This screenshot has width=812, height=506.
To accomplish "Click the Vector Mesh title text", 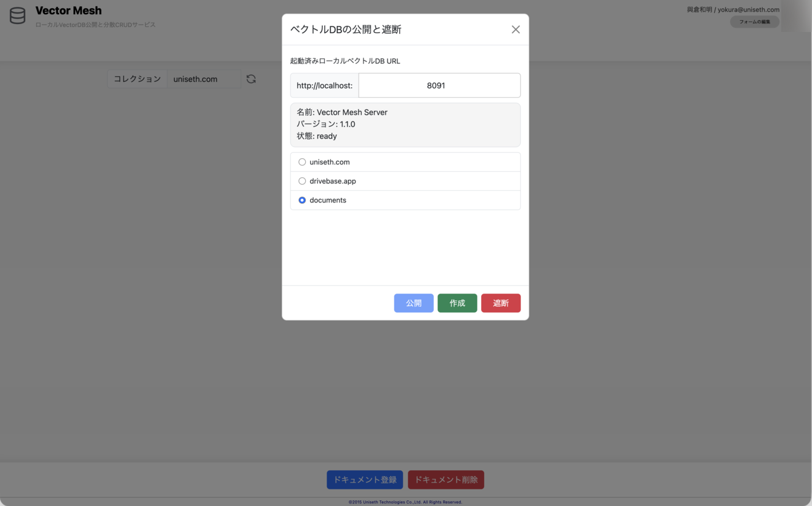I will 68,10.
